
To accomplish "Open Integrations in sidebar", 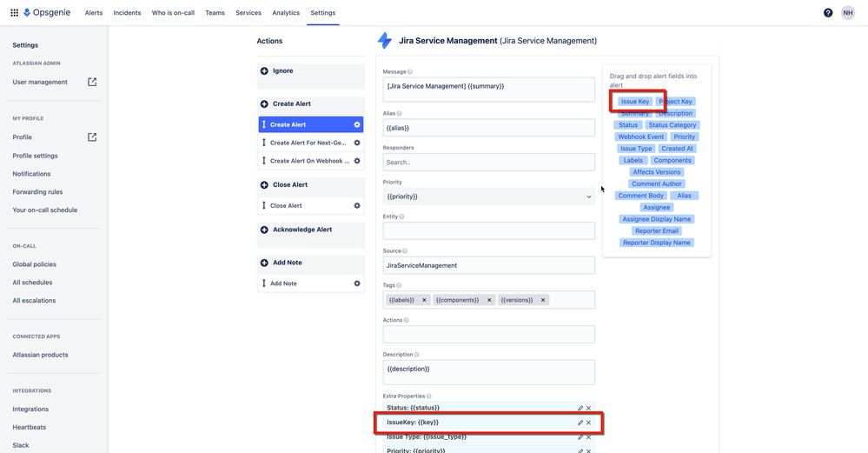I will pyautogui.click(x=30, y=410).
